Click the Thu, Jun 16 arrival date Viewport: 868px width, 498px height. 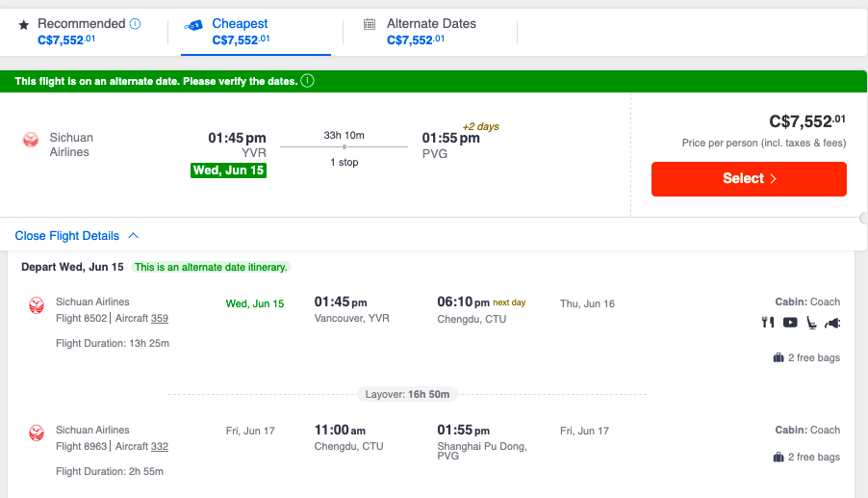click(587, 303)
